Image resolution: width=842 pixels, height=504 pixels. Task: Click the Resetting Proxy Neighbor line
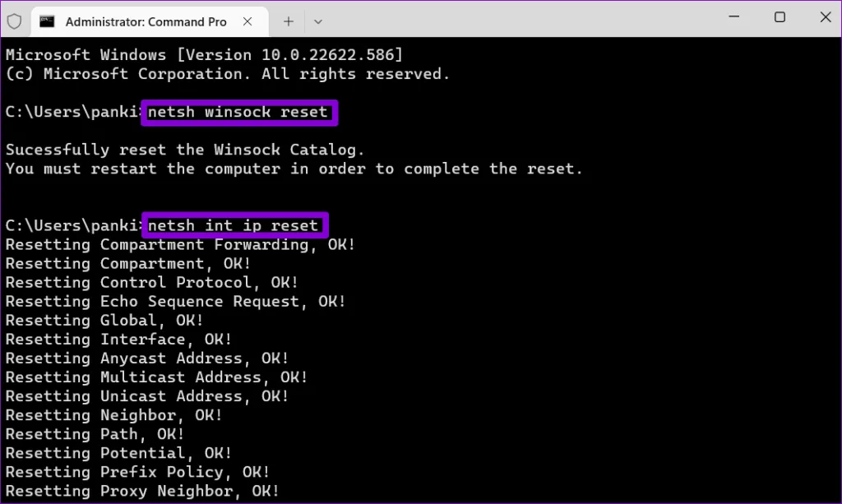coord(142,491)
